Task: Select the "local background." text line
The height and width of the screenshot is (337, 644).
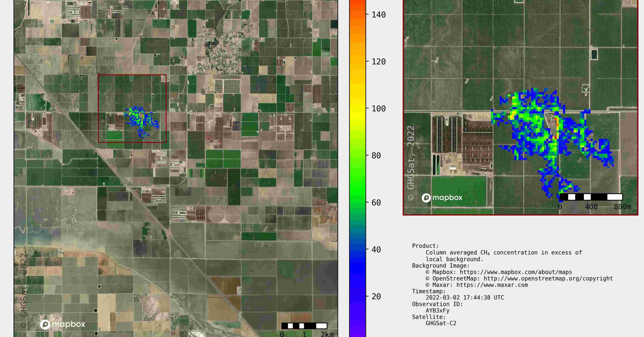Action: point(454,259)
